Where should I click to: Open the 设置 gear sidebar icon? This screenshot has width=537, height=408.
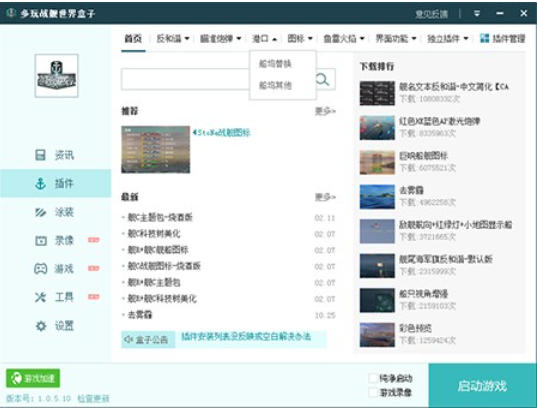pyautogui.click(x=41, y=326)
